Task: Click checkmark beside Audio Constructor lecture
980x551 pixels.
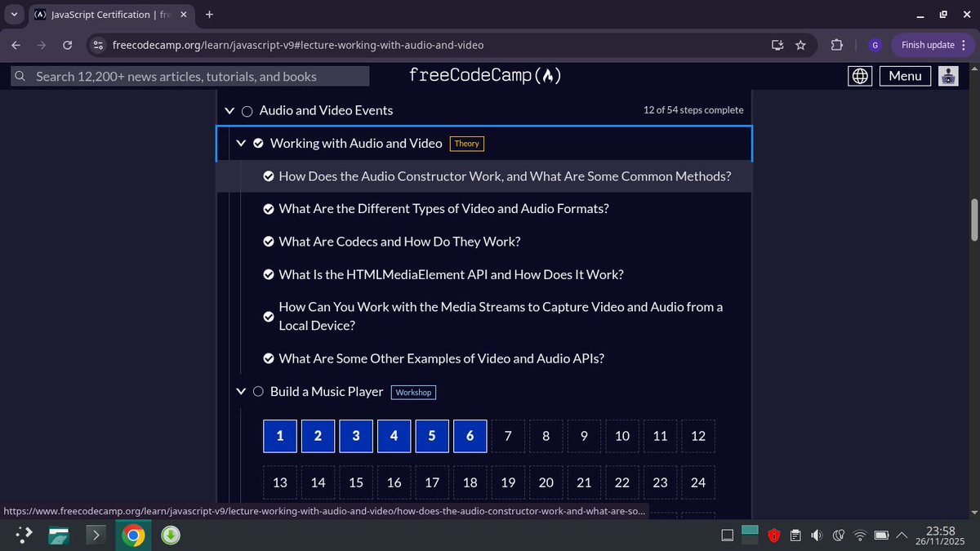Action: (x=268, y=176)
